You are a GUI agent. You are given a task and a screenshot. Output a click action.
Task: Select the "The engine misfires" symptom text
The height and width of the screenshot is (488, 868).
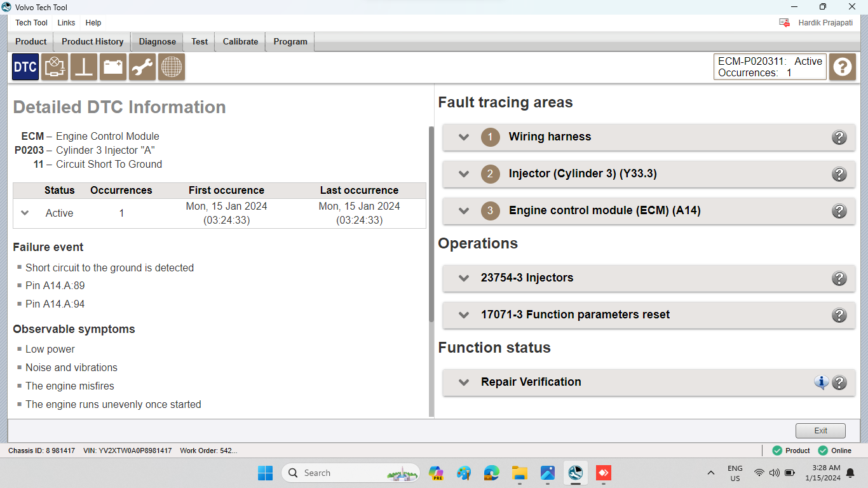pos(70,386)
